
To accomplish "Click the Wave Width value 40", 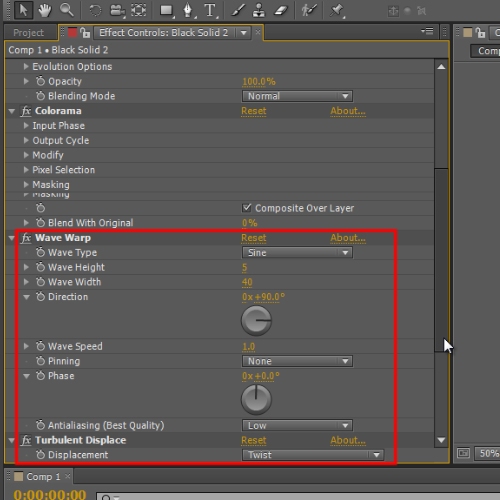I will 247,282.
